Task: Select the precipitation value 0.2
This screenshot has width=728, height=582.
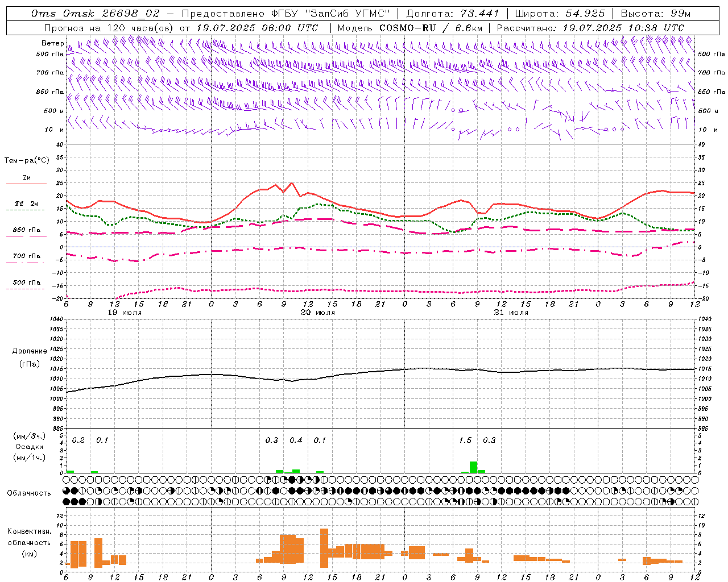Action: (78, 440)
